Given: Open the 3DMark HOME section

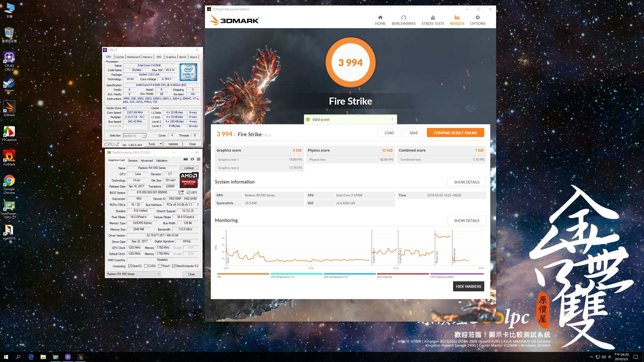Looking at the screenshot, I should (380, 20).
